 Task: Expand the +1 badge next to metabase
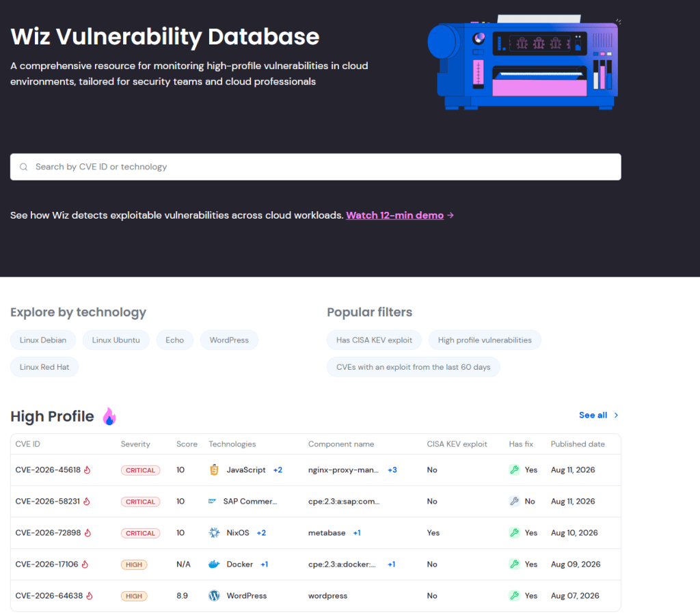tap(357, 532)
